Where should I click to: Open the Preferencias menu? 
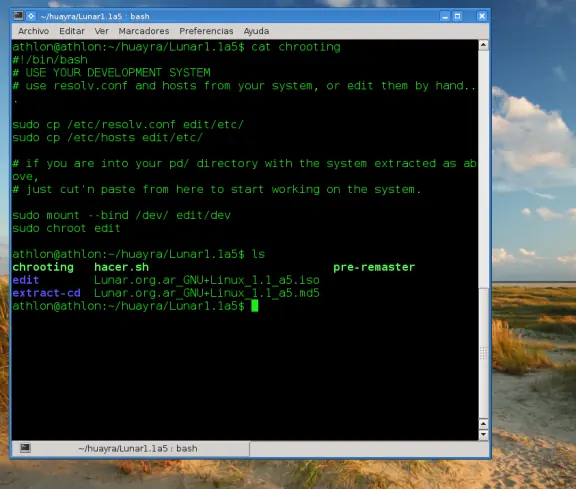tap(206, 31)
